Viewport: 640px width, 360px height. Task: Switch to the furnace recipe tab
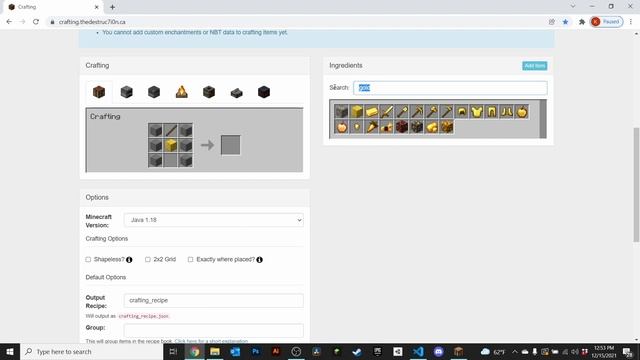click(x=127, y=92)
